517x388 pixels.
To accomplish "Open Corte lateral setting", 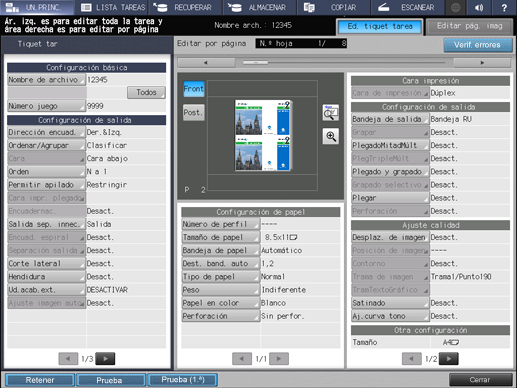I will (x=46, y=264).
